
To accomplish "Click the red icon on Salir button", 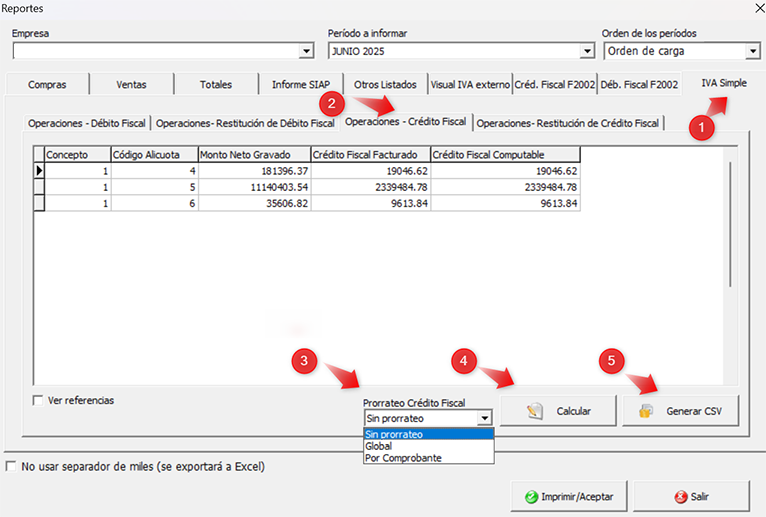I will point(681,496).
